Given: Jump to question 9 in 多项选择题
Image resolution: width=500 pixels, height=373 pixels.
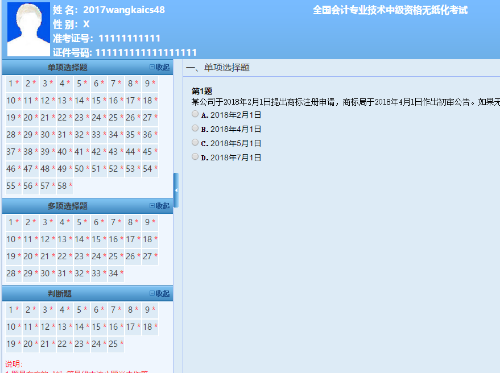Looking at the screenshot, I should [x=150, y=222].
